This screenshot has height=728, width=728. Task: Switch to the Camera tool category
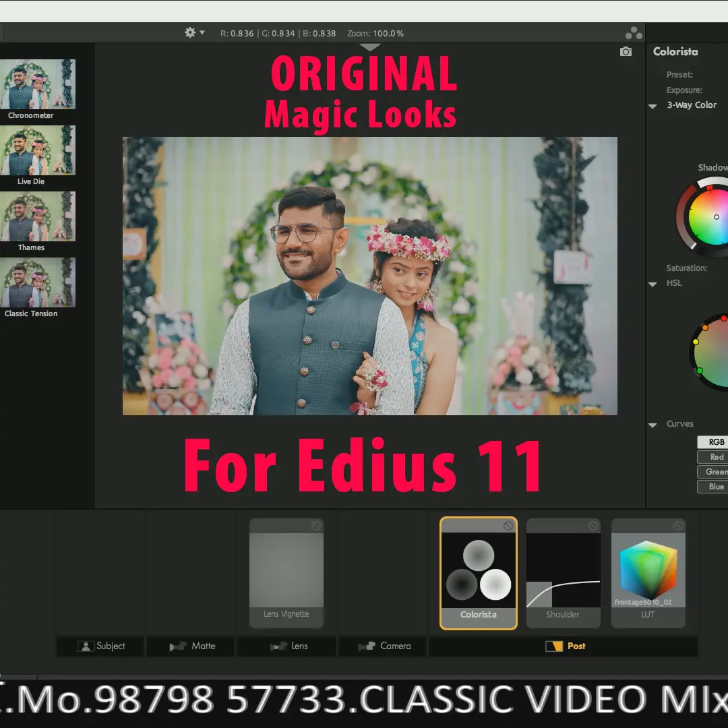click(383, 646)
